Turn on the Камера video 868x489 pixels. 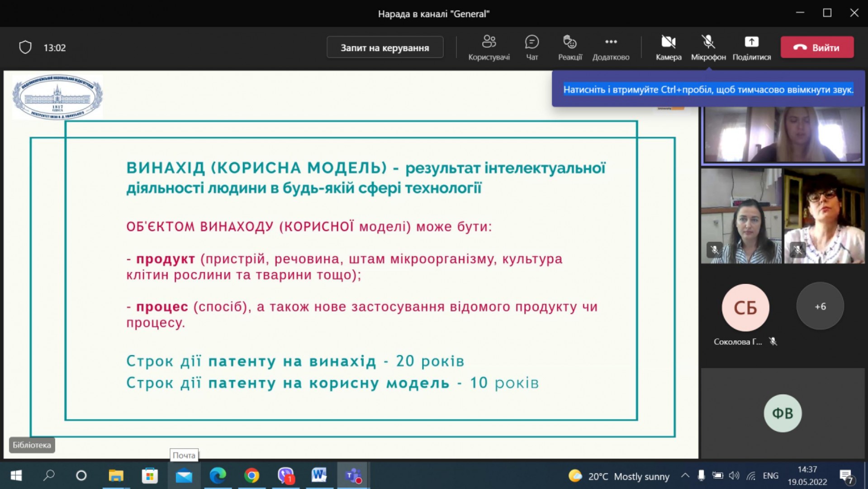click(668, 47)
